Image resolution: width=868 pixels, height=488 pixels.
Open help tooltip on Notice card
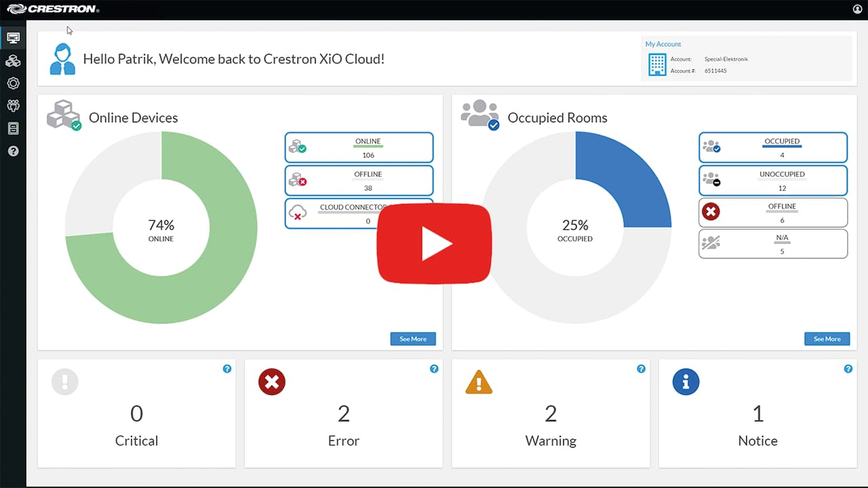tap(848, 369)
